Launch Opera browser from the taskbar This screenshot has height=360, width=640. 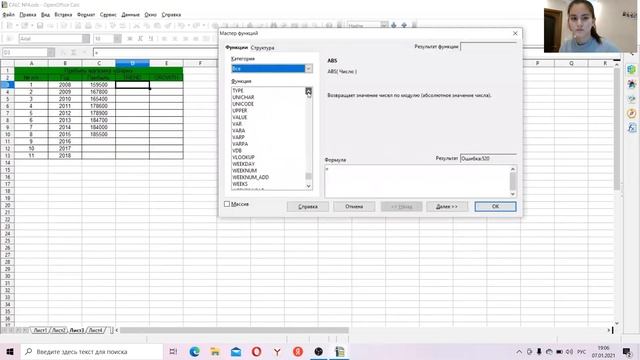coord(256,351)
